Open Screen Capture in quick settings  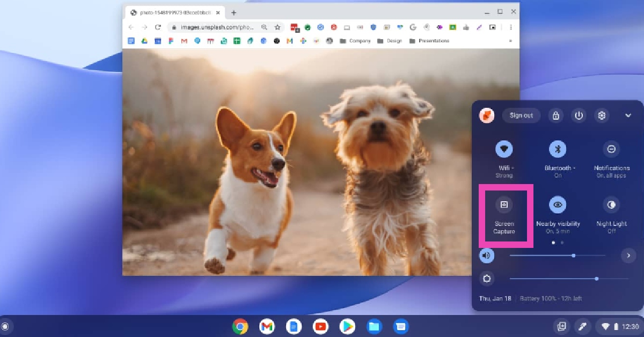click(x=504, y=204)
